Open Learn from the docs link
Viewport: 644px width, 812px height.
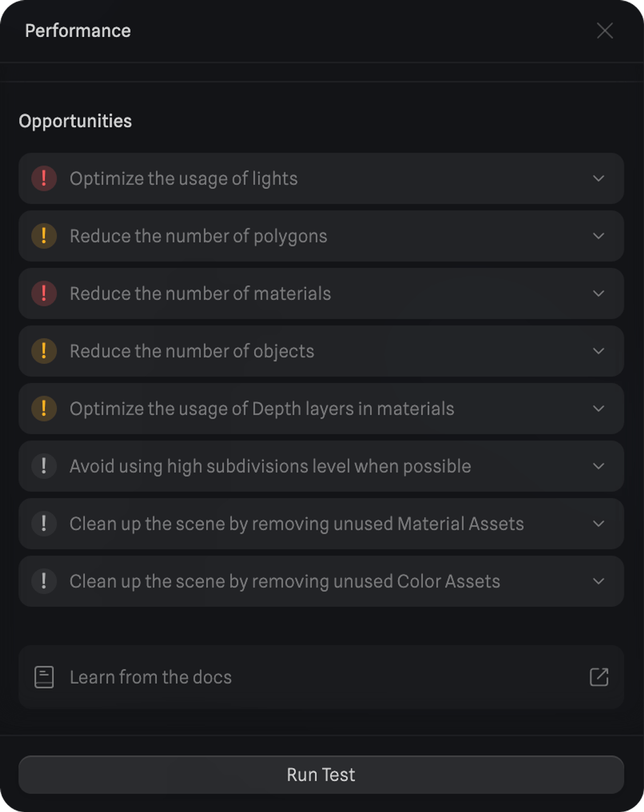pyautogui.click(x=151, y=677)
